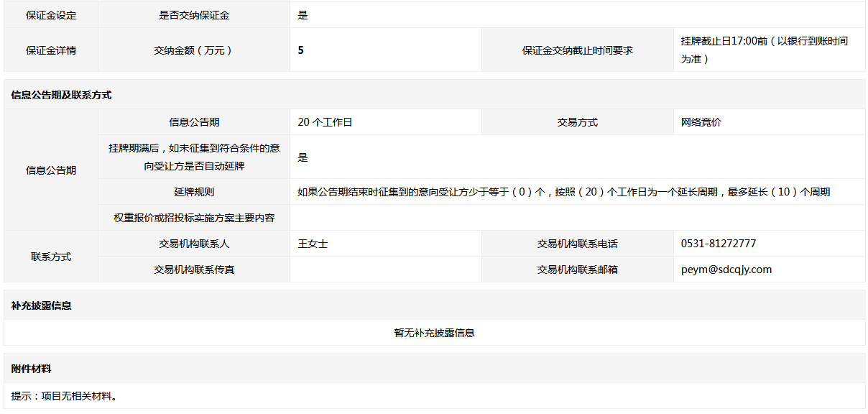Click the email address peym@sdcqjy.com
The width and height of the screenshot is (868, 414).
point(726,270)
